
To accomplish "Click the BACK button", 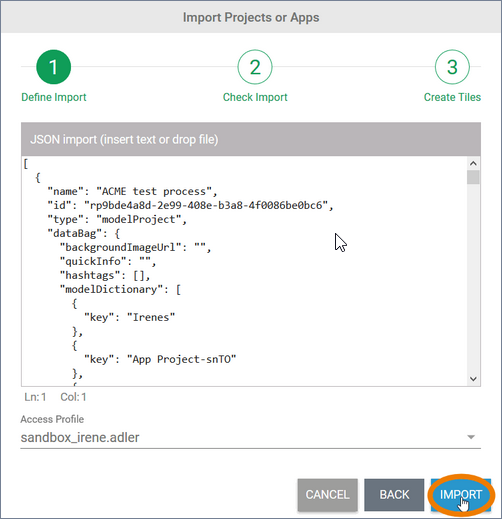I will [394, 495].
